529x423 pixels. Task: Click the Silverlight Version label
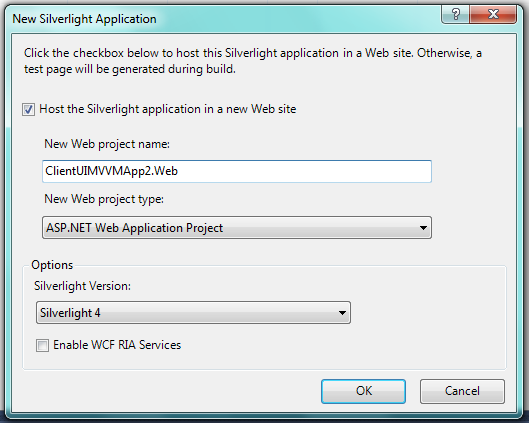click(82, 286)
